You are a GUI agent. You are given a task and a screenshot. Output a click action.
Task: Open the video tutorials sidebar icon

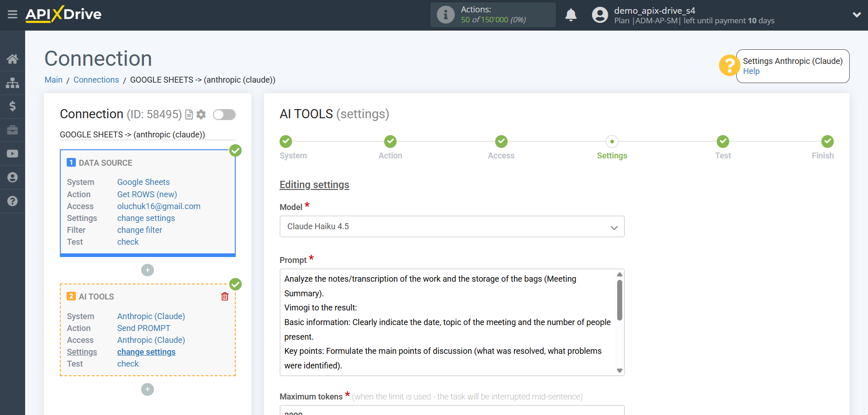coord(12,154)
